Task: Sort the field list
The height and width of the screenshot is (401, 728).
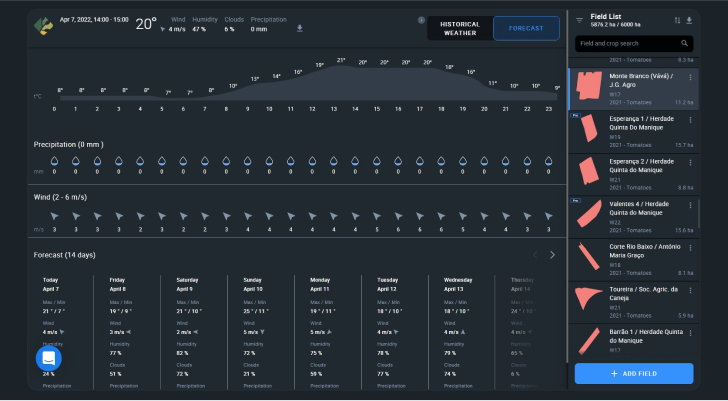Action: (677, 20)
